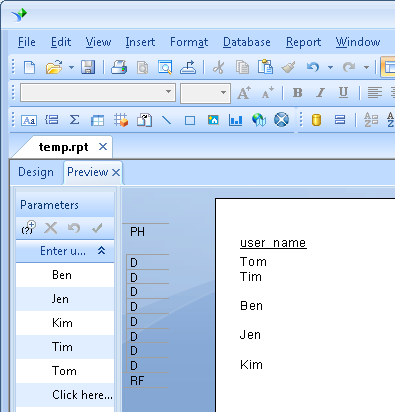The width and height of the screenshot is (395, 412).
Task: Select Ben in the Parameters list
Action: 65,275
